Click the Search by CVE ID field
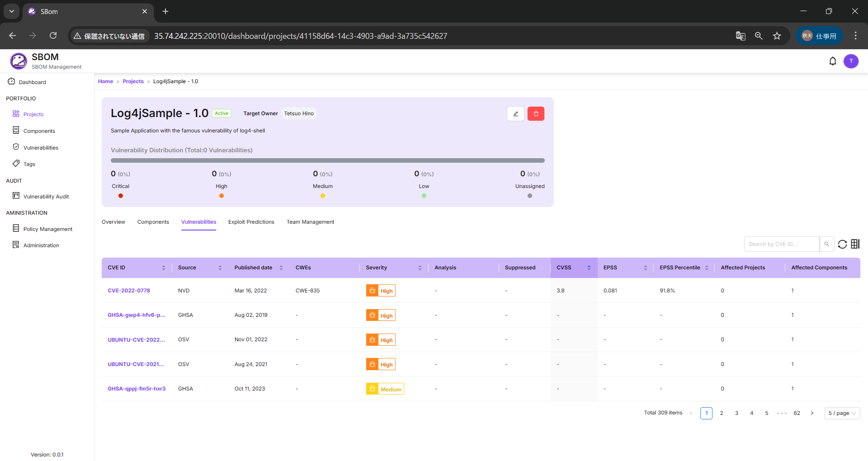 [x=781, y=244]
